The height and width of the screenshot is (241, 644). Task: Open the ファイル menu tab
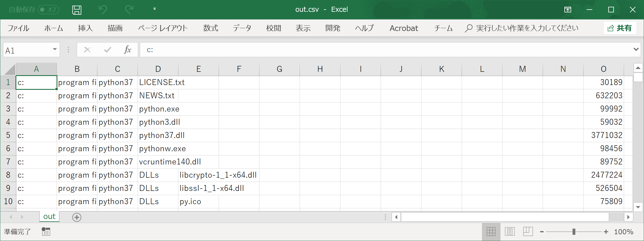[18, 28]
